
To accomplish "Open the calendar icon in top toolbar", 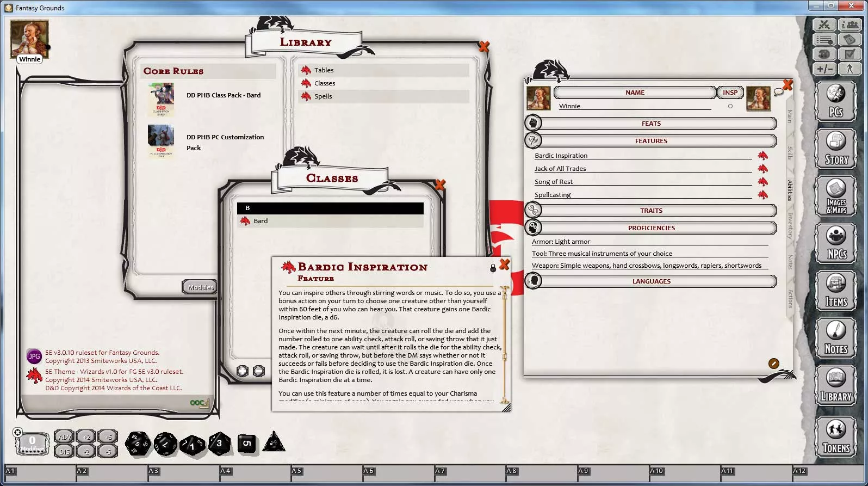I will pyautogui.click(x=850, y=40).
